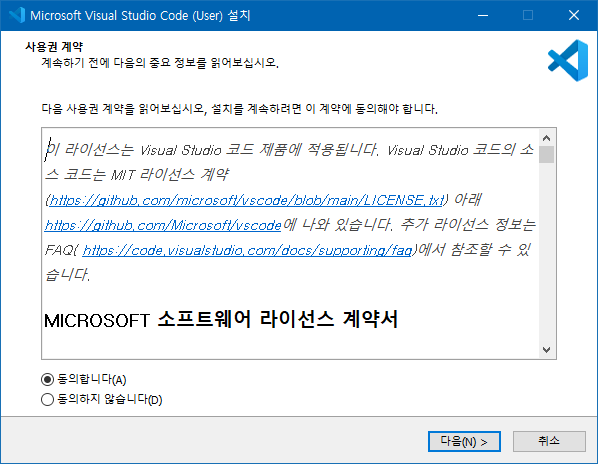This screenshot has height=464, width=598.
Task: Open the github.com/Microsoft/vscode link
Action: click(x=163, y=225)
